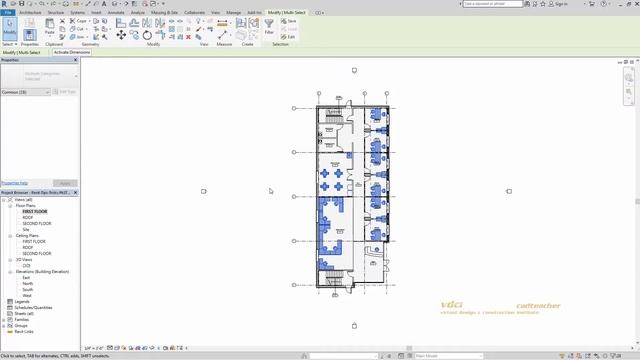Click the view scale control in view bar
640x360 pixels.
click(x=94, y=348)
